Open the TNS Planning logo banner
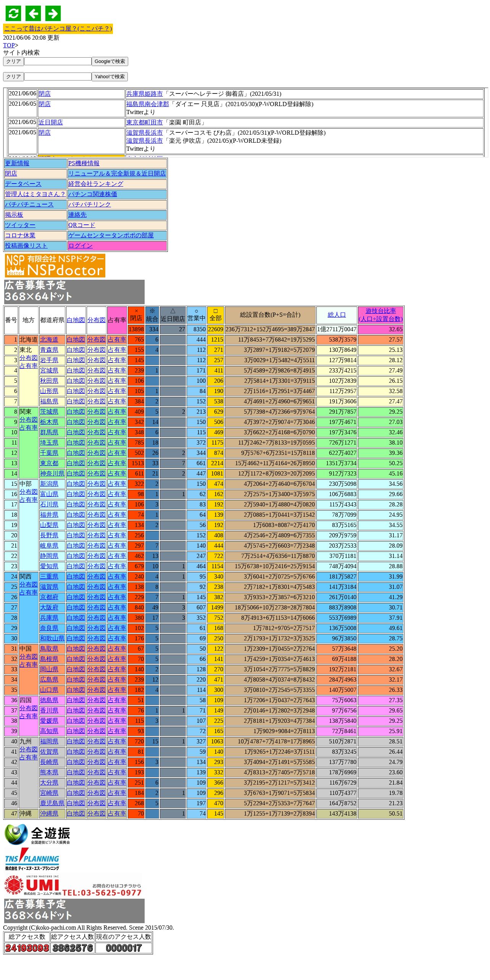 pyautogui.click(x=32, y=860)
